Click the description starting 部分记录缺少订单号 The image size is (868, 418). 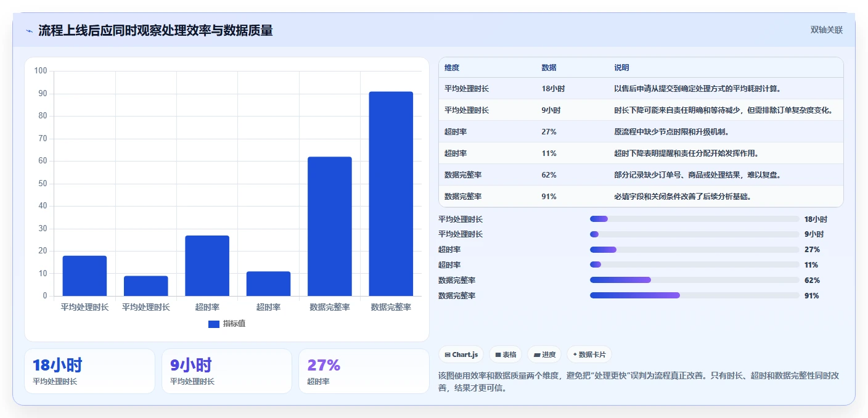tap(698, 175)
